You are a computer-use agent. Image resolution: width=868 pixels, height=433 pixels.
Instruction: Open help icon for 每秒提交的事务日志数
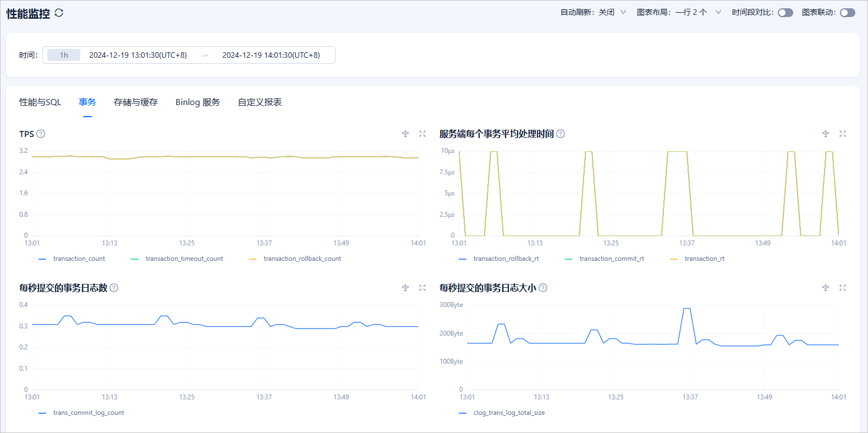[x=114, y=288]
